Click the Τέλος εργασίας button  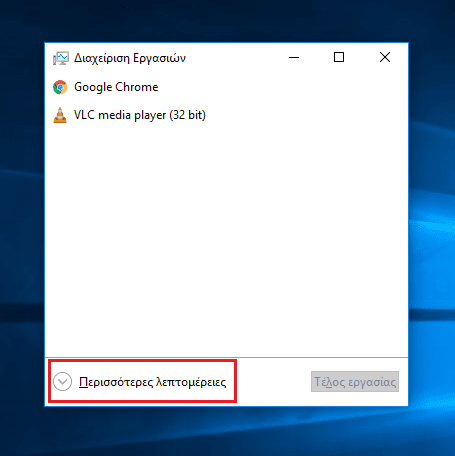tap(355, 382)
